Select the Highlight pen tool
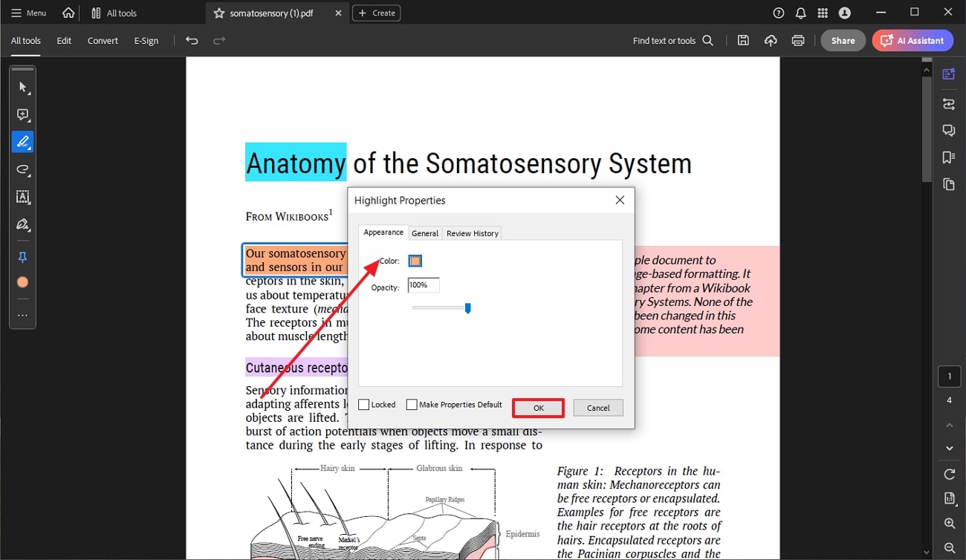 coord(22,142)
